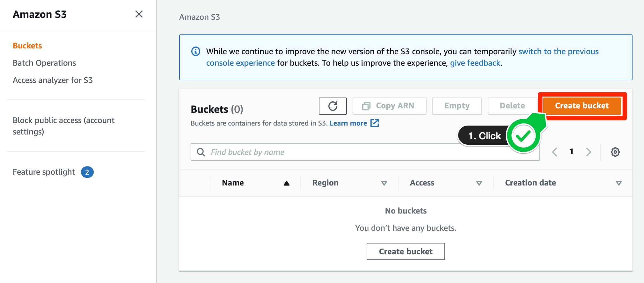Image resolution: width=644 pixels, height=283 pixels.
Task: Click the orange Create bucket button
Action: click(x=582, y=106)
